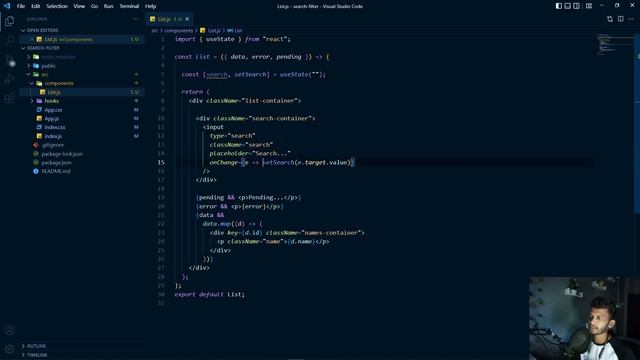Expand the Outline section

tap(36, 346)
